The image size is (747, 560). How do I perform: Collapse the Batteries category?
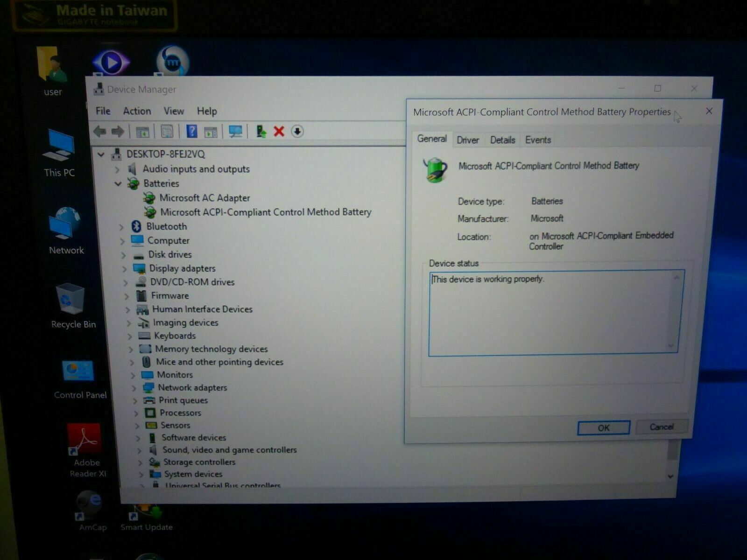coord(118,184)
